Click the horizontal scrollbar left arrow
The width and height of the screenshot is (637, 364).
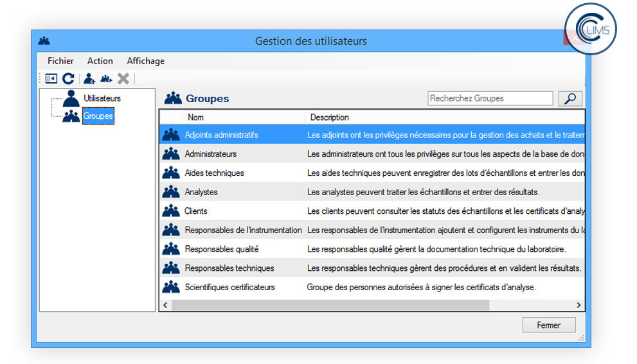pos(165,306)
